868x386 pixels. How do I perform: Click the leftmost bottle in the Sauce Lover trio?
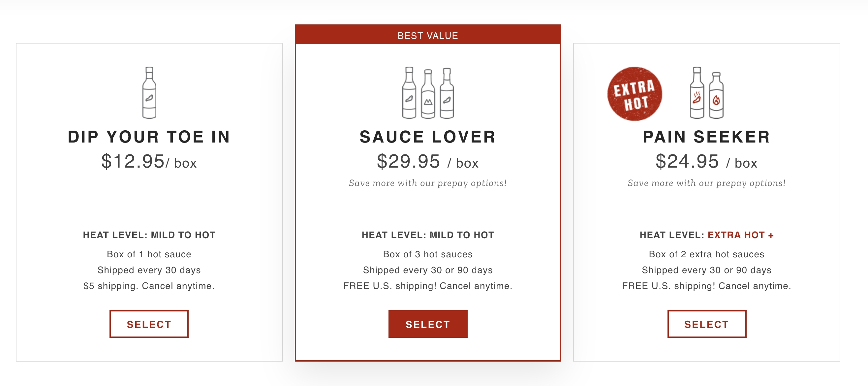pos(409,93)
